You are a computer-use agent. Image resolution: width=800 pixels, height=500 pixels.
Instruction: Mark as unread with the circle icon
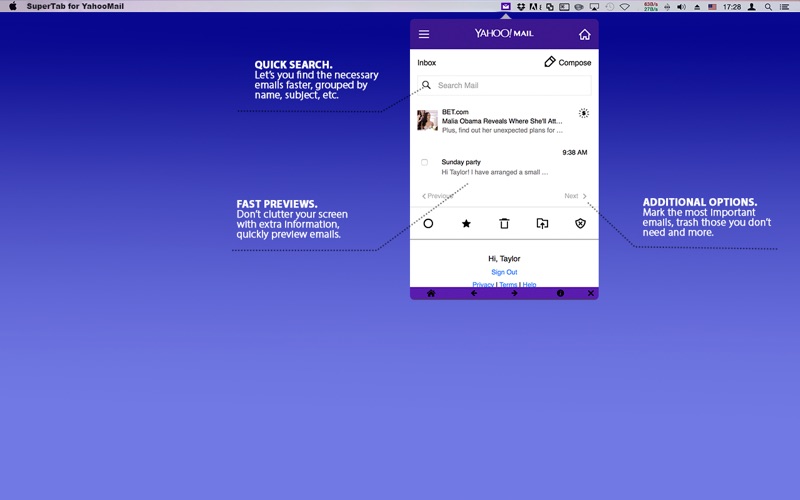tap(428, 223)
